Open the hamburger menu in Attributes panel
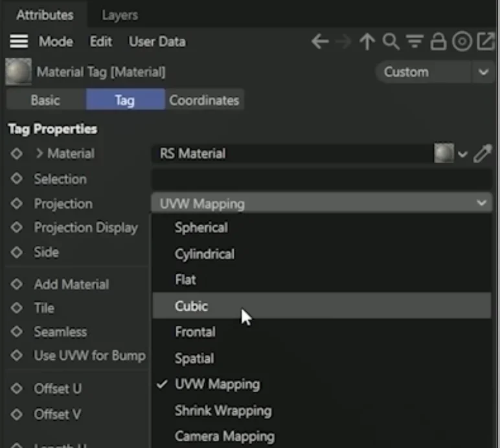The width and height of the screenshot is (500, 448). point(19,41)
